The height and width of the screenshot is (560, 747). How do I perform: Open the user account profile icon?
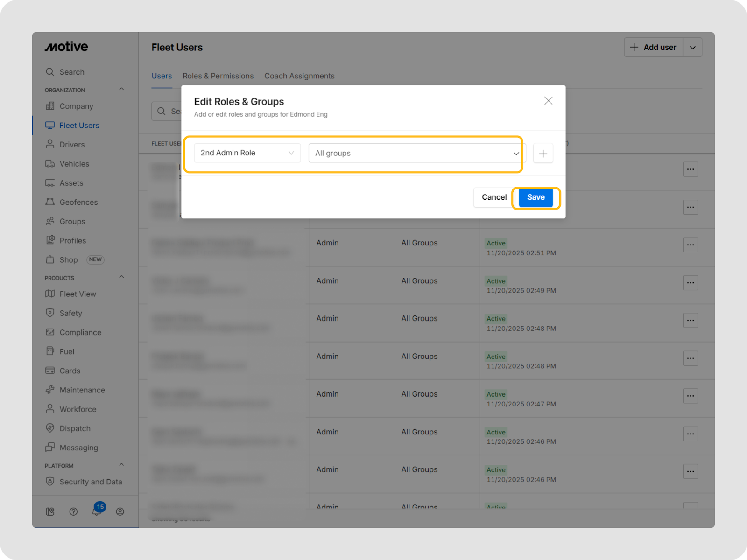click(x=120, y=511)
